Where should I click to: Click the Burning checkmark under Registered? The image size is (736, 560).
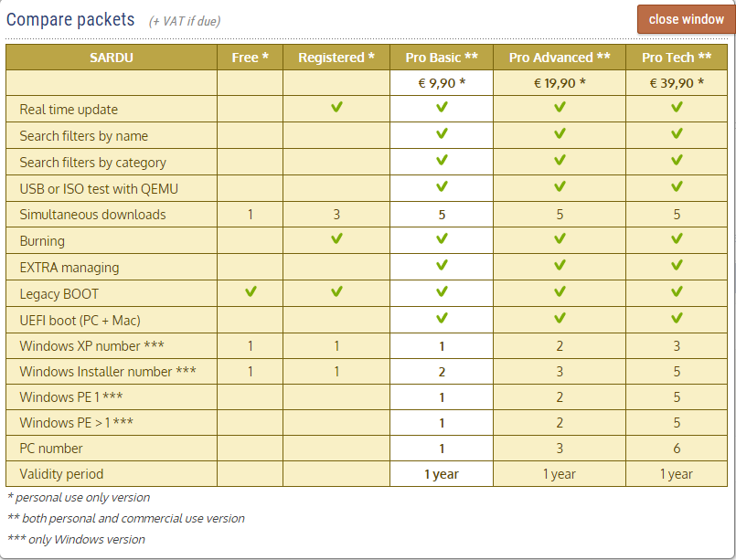coord(336,238)
